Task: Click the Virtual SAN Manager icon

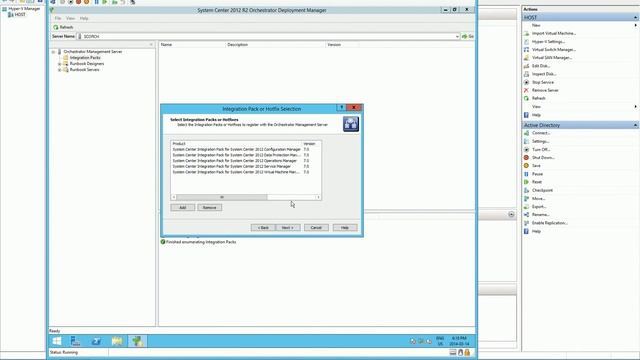Action: (526, 58)
